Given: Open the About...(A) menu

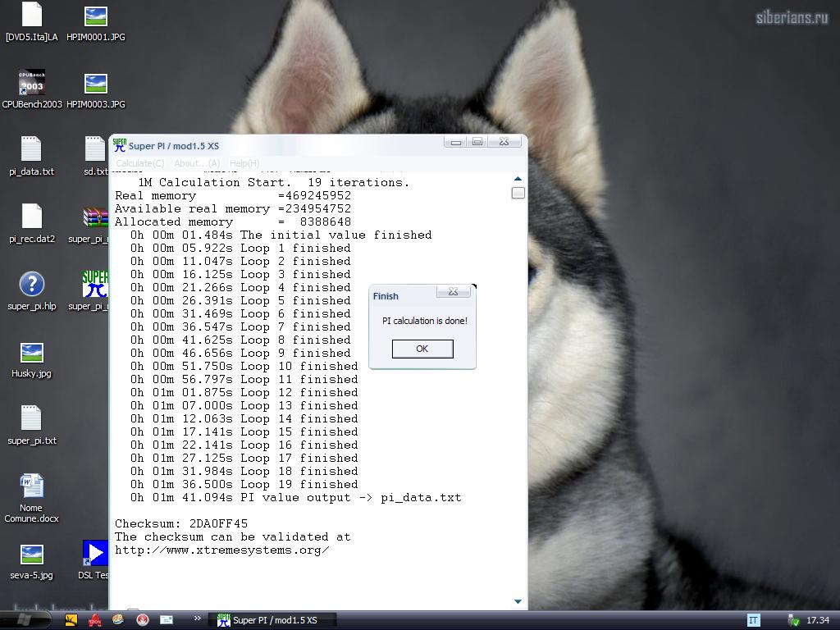Looking at the screenshot, I should (x=197, y=163).
